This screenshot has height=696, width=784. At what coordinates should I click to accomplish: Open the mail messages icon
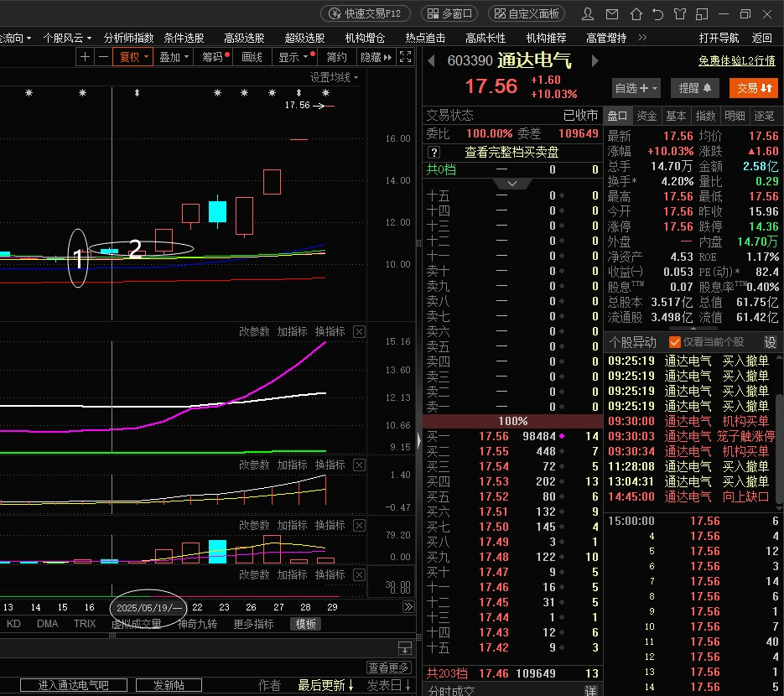coord(612,14)
